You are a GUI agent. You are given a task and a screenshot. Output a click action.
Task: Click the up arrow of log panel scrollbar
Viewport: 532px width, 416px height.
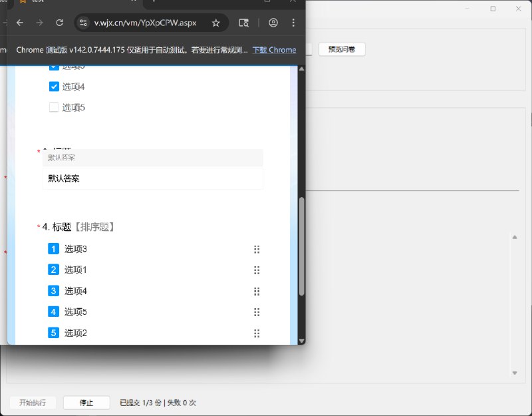click(x=514, y=237)
